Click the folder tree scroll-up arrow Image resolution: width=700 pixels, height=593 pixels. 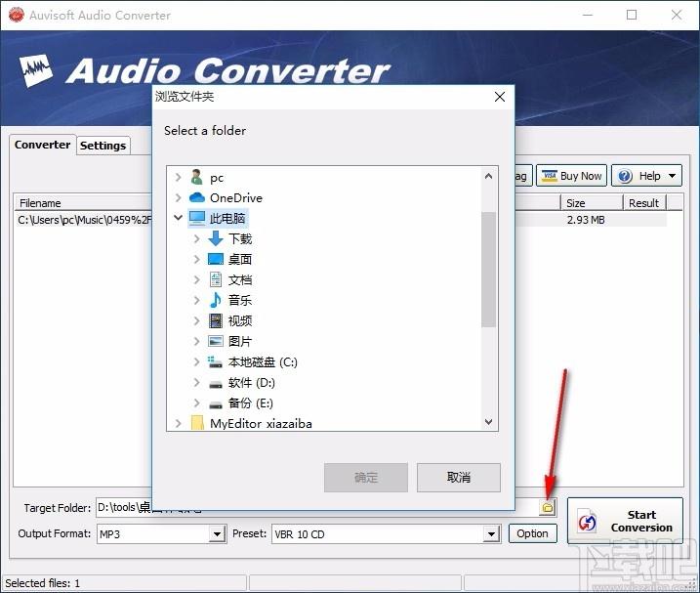tap(489, 176)
